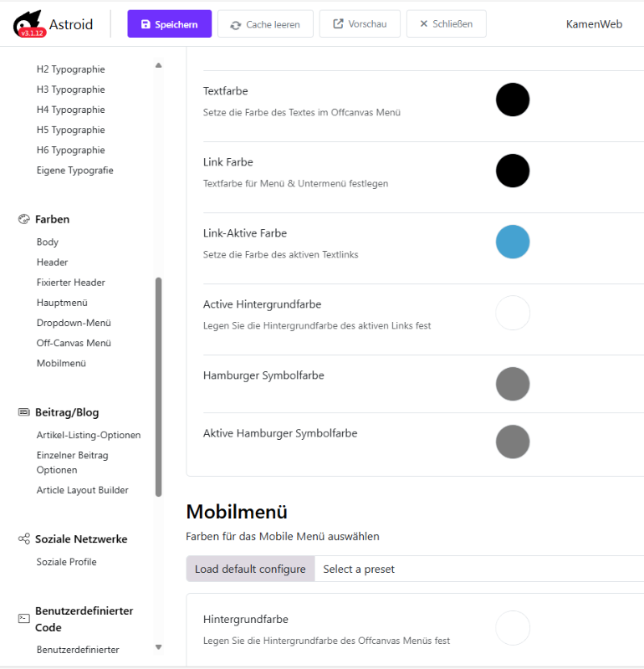Close the editor with Schließen
Screen dimensions: 644x669
pyautogui.click(x=447, y=24)
